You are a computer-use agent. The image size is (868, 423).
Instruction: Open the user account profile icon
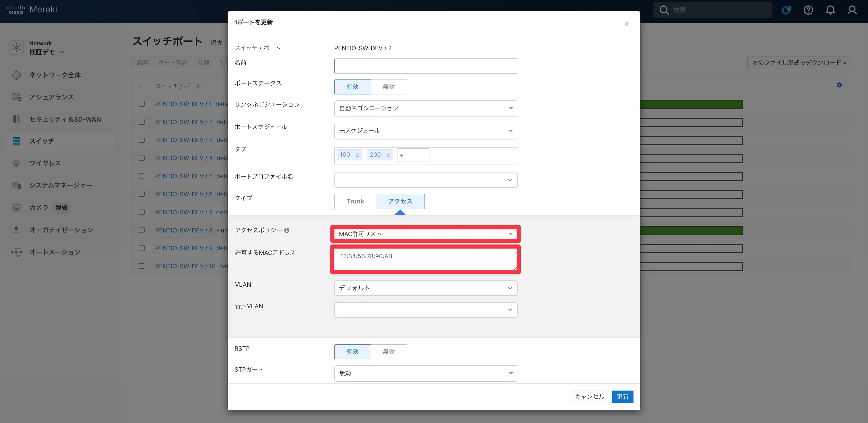click(x=852, y=10)
